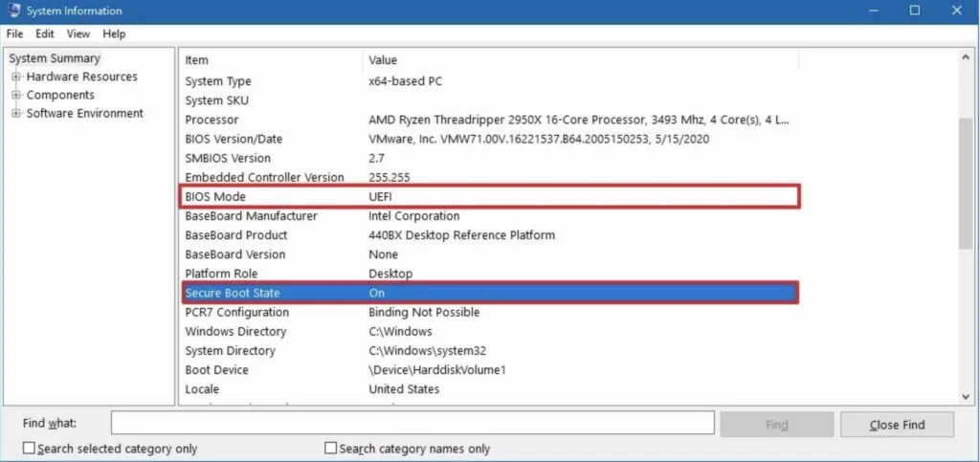Image resolution: width=980 pixels, height=462 pixels.
Task: Select the Boot Device row
Action: 491,370
